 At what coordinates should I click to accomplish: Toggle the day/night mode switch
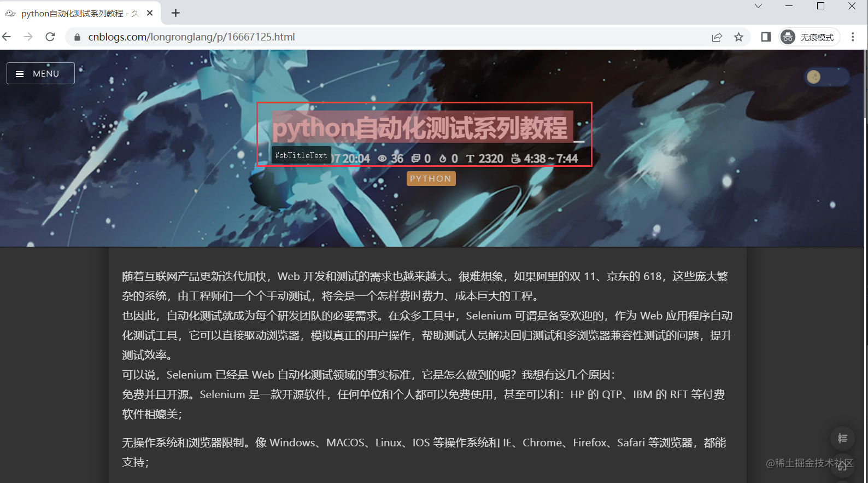826,77
